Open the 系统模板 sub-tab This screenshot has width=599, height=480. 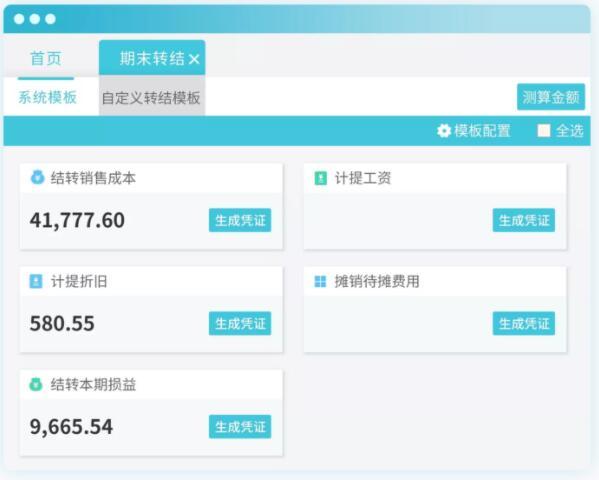coord(47,97)
